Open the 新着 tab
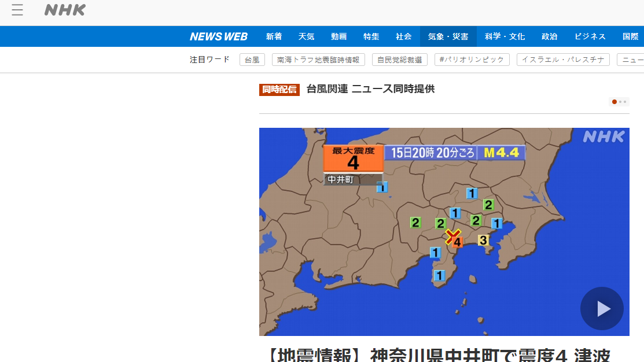Screen dimensions: 644x362 (274, 36)
